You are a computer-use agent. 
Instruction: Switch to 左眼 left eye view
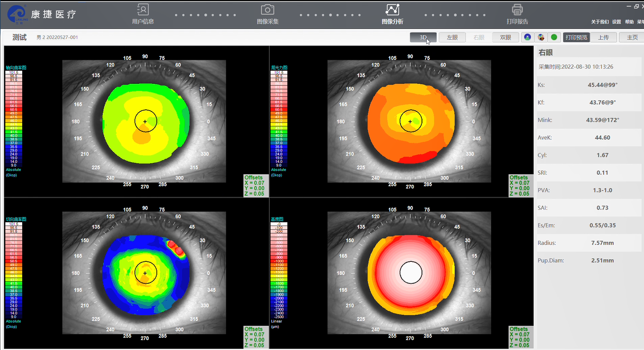click(452, 37)
